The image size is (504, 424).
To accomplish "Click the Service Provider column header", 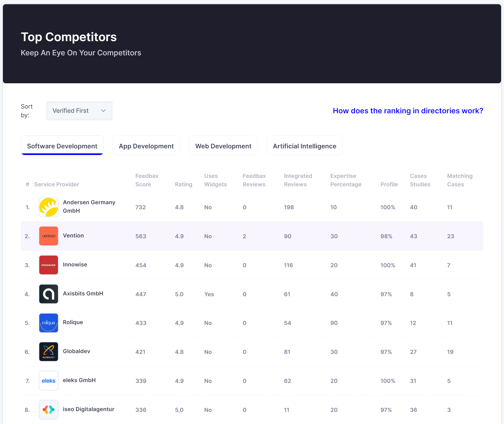I will [57, 184].
